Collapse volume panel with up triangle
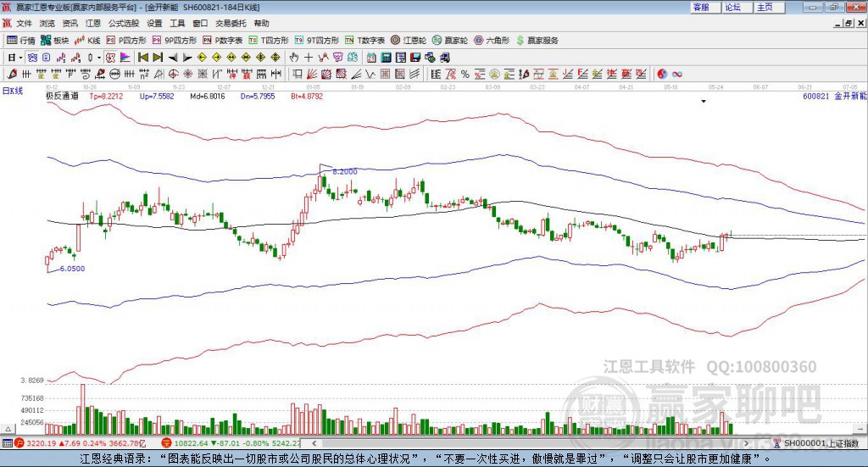The image size is (868, 467). 8,429
